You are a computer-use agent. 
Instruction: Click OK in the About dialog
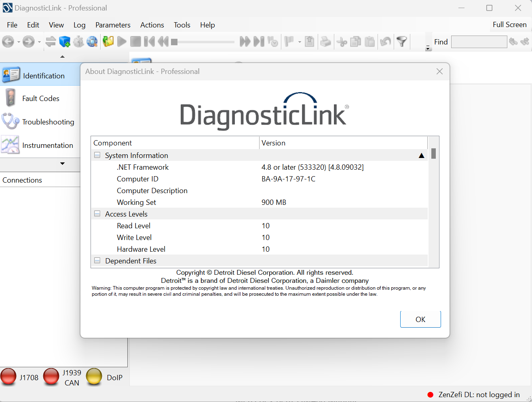420,319
